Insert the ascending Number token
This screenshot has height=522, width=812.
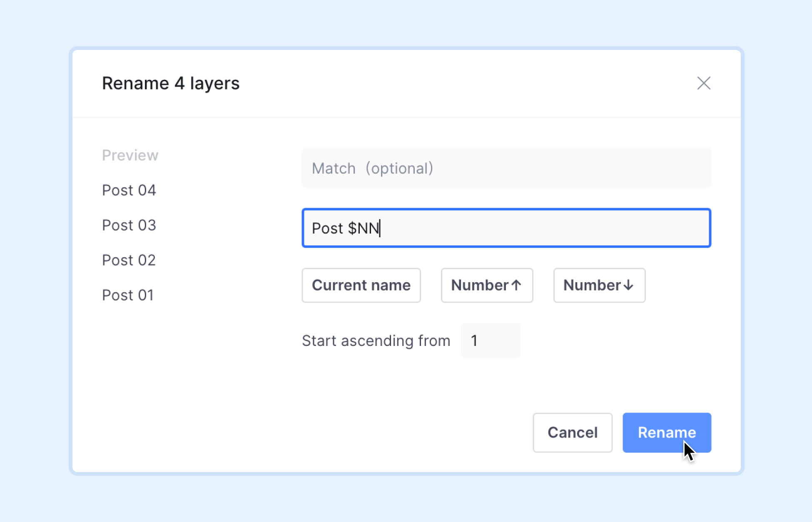click(x=487, y=285)
